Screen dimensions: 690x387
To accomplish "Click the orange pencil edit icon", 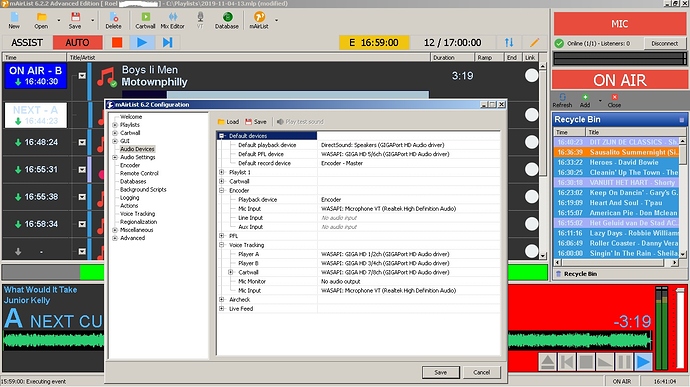I will [x=534, y=43].
